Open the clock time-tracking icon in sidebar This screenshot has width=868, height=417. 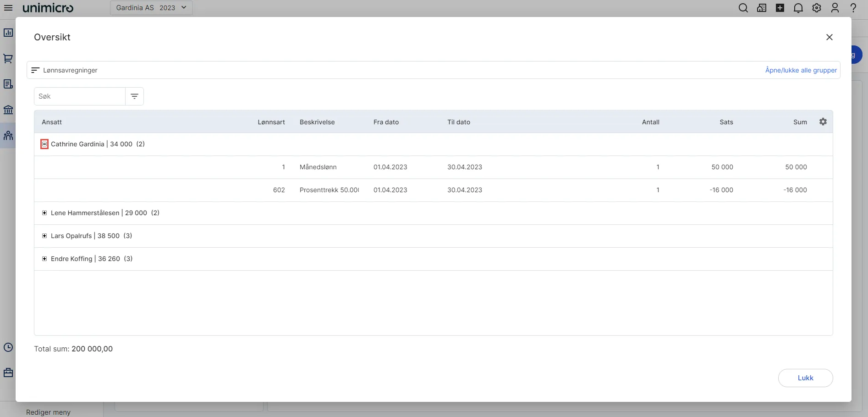8,347
